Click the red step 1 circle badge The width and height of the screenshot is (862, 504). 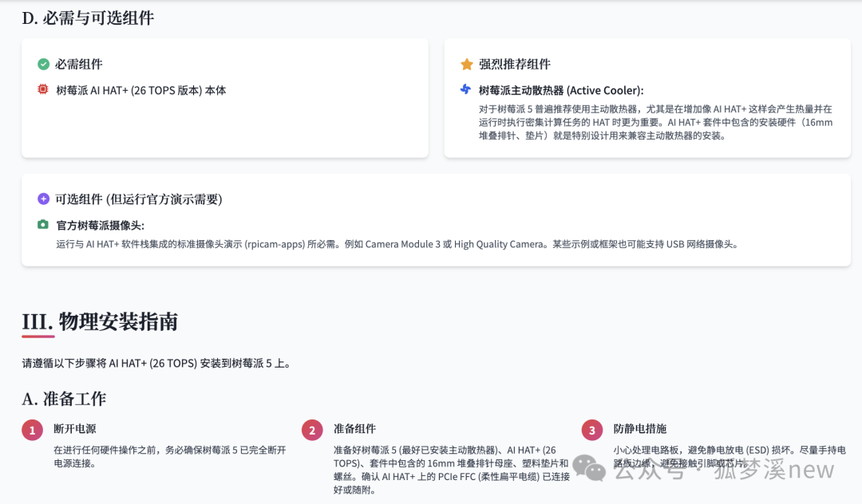point(32,431)
